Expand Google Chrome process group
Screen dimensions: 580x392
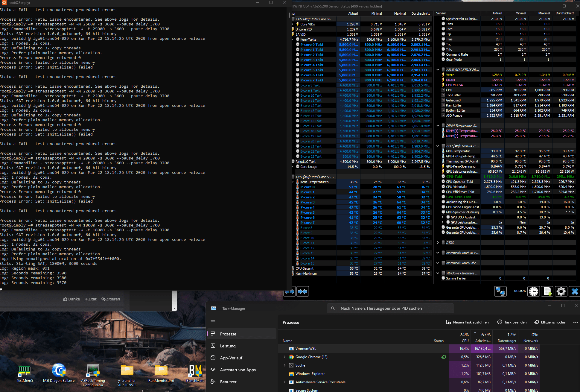click(x=284, y=357)
